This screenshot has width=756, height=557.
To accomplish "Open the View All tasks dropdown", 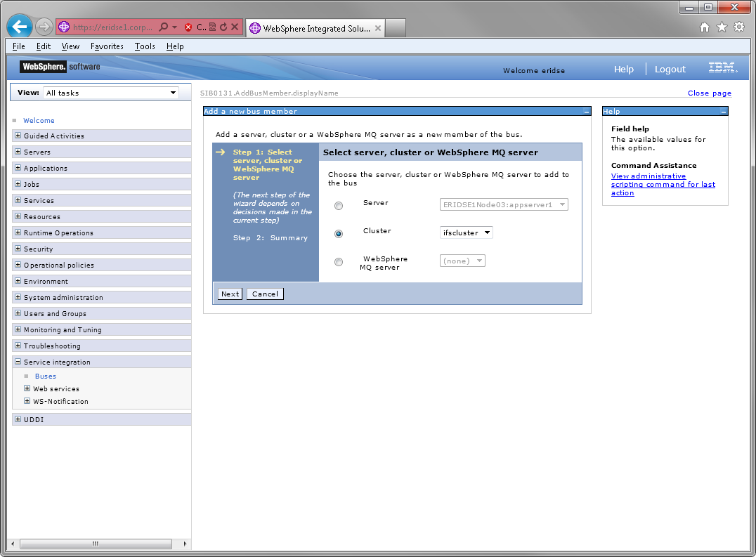I will [x=111, y=93].
